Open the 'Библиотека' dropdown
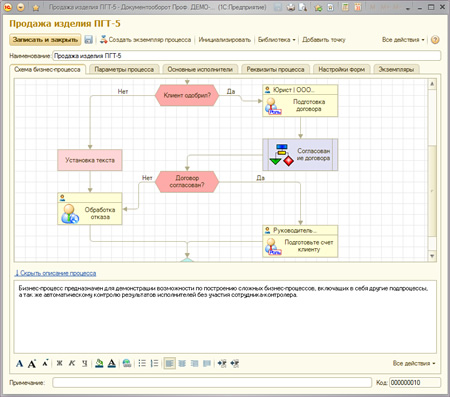Image resolution: width=450 pixels, height=397 pixels. pyautogui.click(x=276, y=40)
